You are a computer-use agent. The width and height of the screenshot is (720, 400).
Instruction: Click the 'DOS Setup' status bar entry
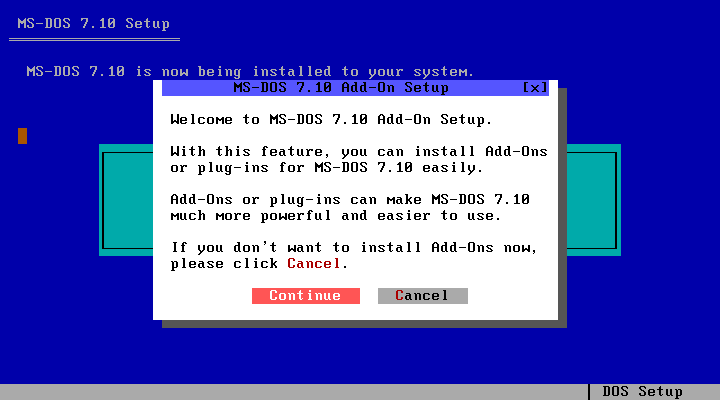click(642, 392)
